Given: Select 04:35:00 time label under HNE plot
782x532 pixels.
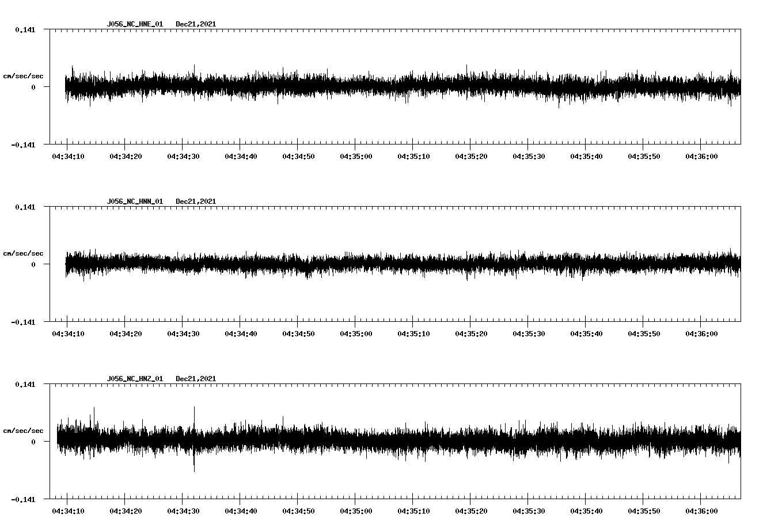Looking at the screenshot, I should [356, 157].
